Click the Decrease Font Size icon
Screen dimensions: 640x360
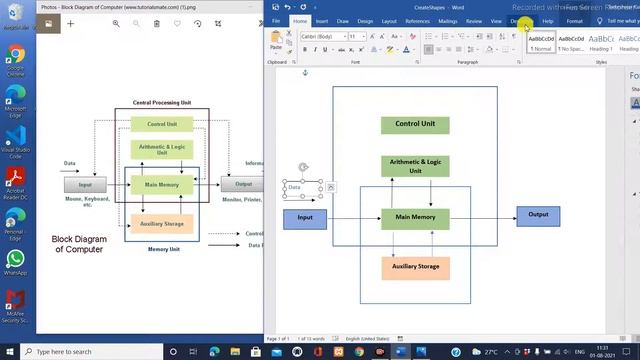coord(382,36)
